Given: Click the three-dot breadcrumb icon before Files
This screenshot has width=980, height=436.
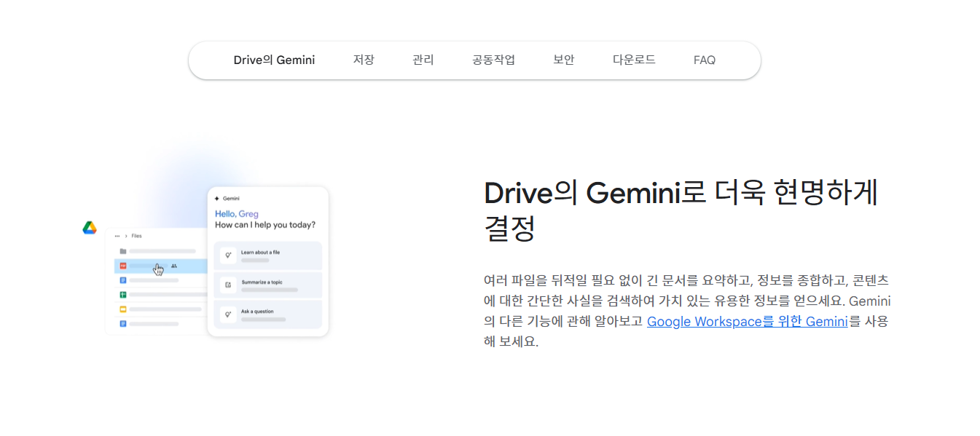Looking at the screenshot, I should (117, 236).
